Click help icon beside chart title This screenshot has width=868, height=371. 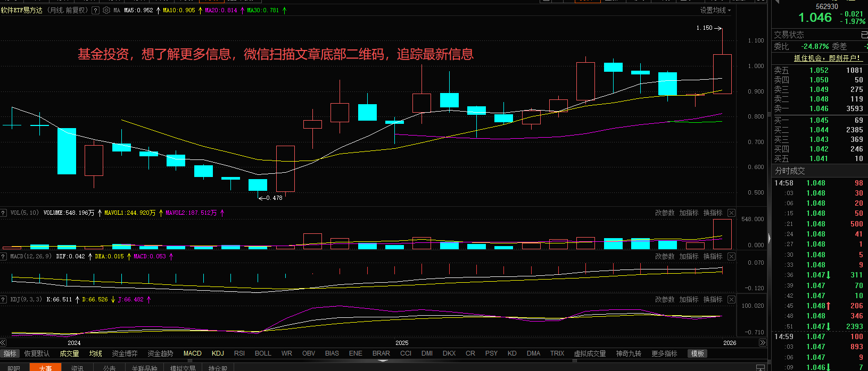(95, 10)
